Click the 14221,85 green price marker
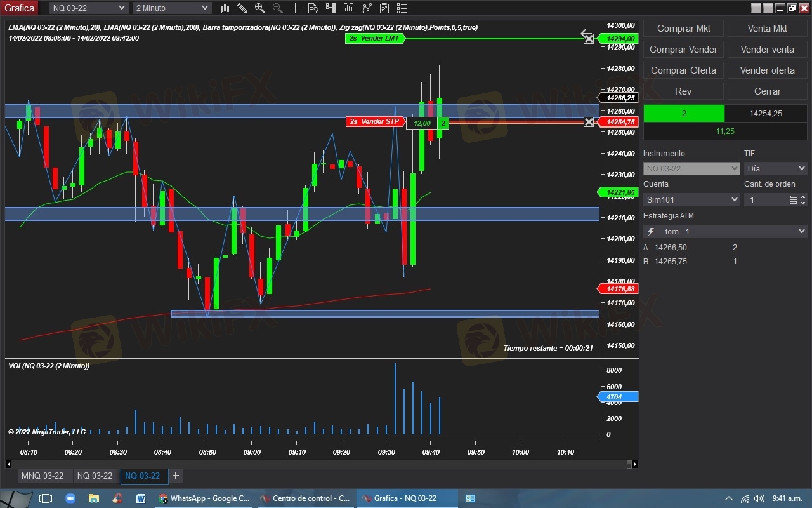This screenshot has width=812, height=508. coord(617,192)
